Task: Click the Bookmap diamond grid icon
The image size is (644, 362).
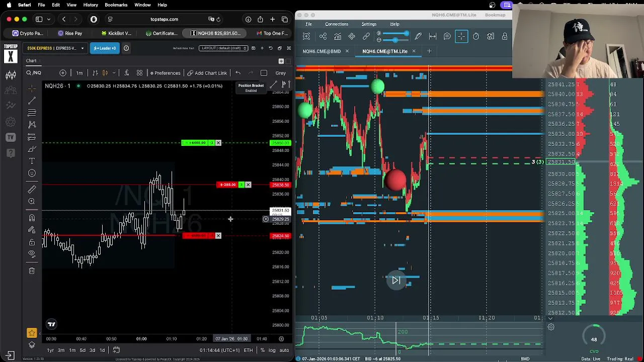Action: point(352,36)
